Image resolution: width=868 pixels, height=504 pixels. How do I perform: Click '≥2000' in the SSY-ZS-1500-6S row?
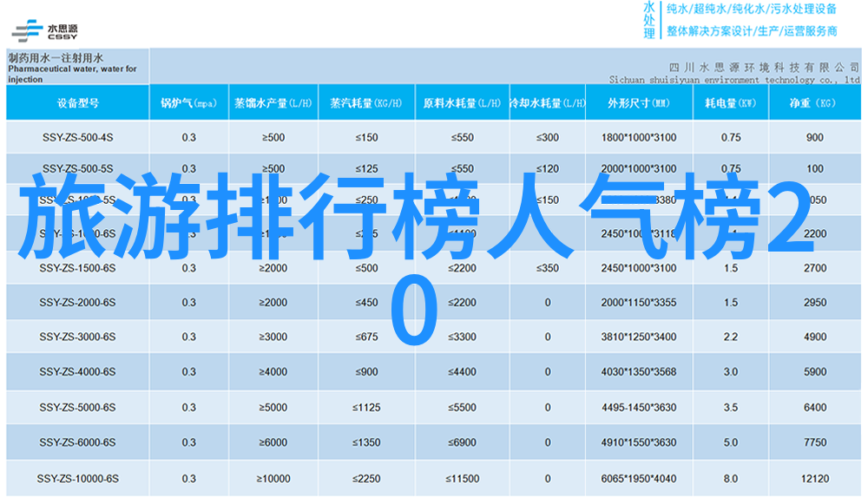pos(273,268)
